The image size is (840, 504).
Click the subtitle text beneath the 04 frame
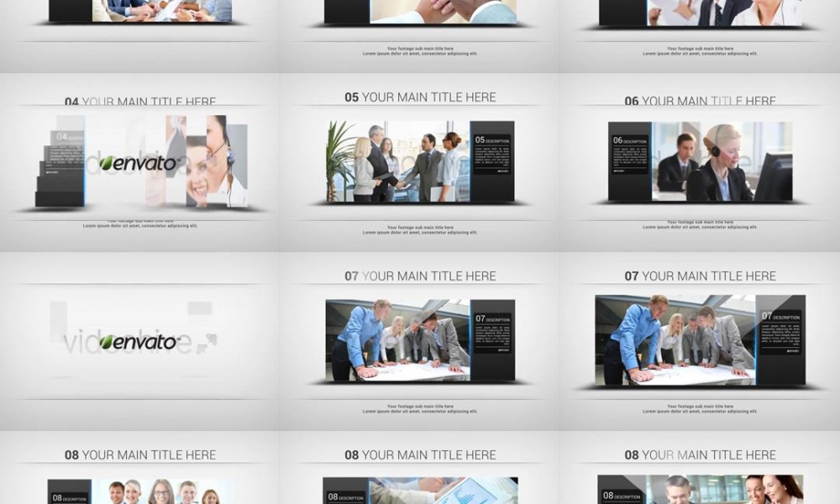click(x=139, y=224)
